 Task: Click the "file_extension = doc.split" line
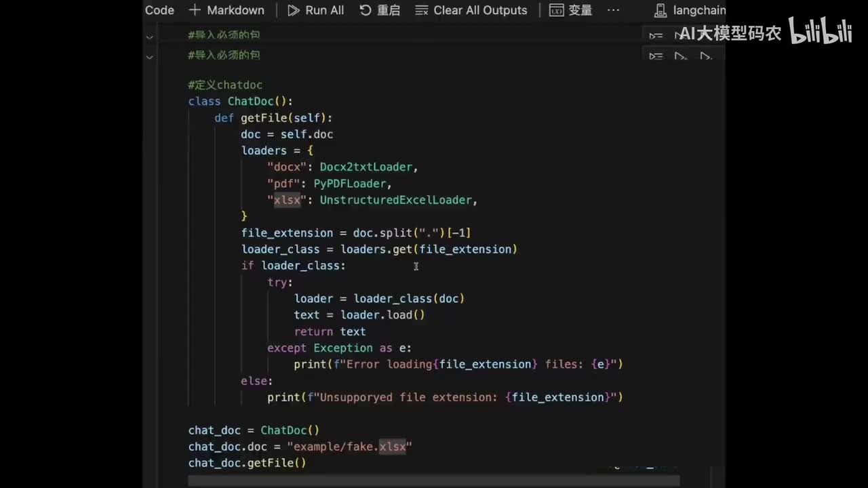tap(356, 232)
